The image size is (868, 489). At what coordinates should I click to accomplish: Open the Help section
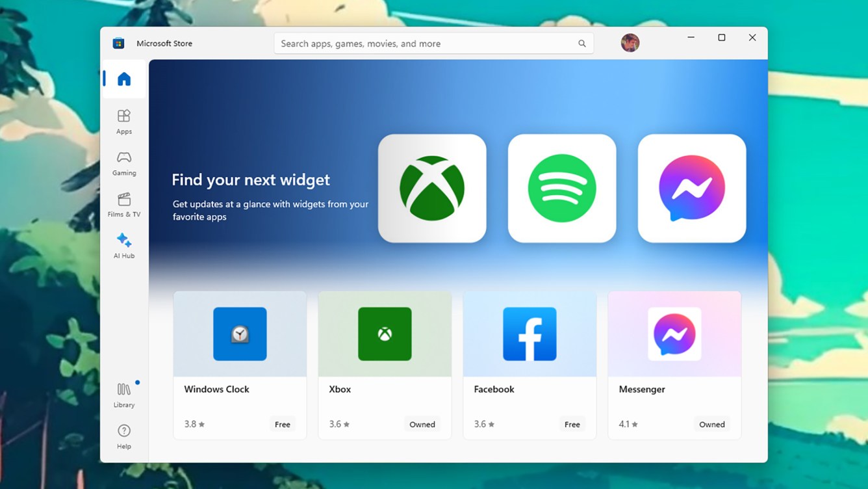click(123, 436)
